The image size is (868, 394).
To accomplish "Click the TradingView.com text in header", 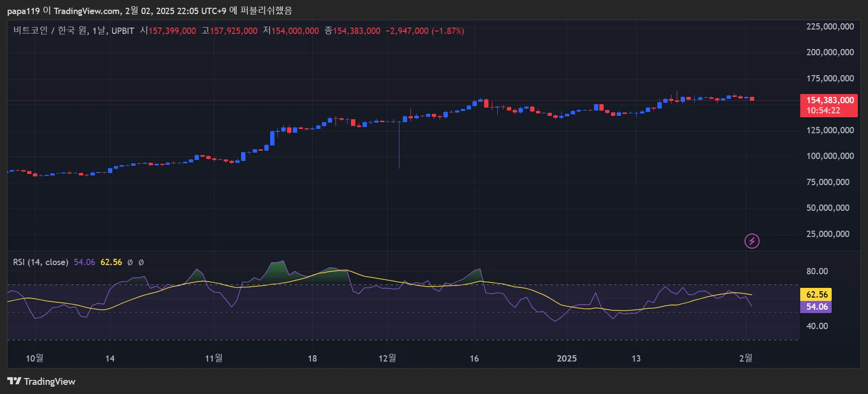I will (x=87, y=11).
